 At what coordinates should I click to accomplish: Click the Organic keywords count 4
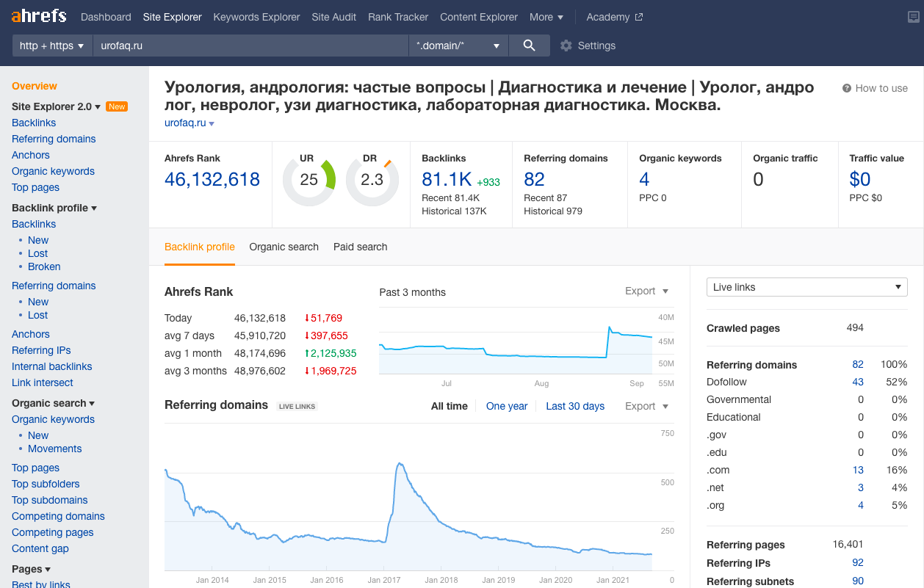click(x=644, y=179)
